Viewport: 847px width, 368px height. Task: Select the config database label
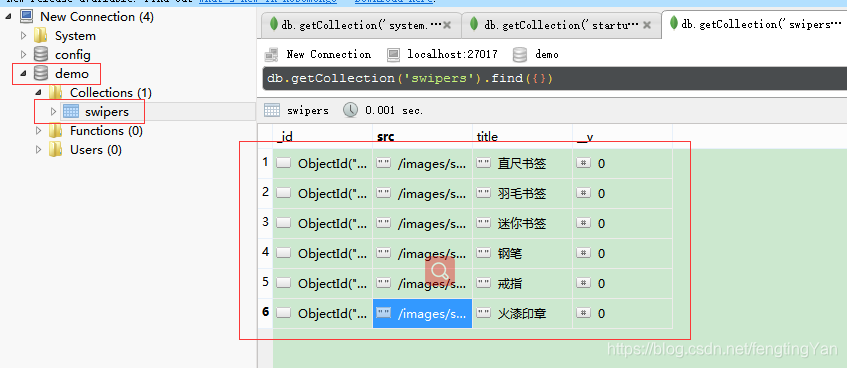coord(73,55)
